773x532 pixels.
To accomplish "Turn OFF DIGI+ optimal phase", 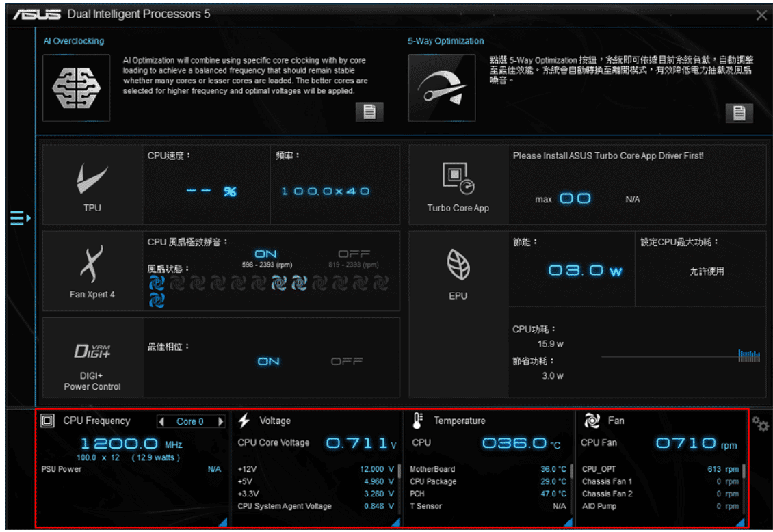I will click(x=347, y=362).
